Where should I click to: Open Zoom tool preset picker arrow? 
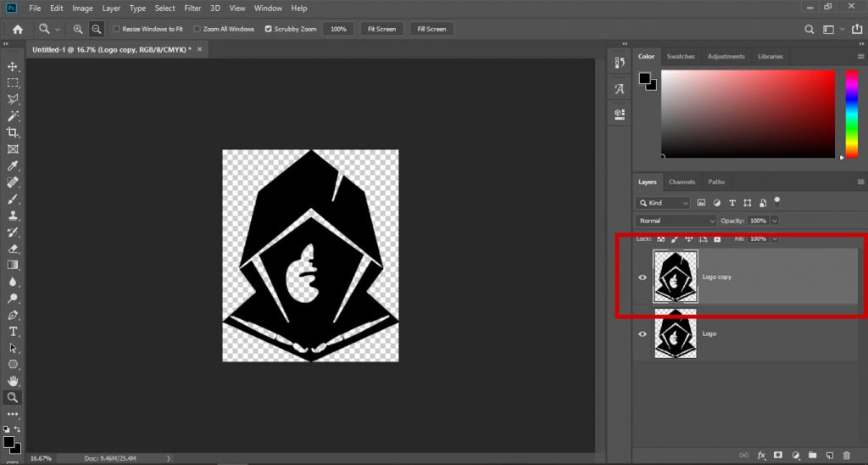57,30
